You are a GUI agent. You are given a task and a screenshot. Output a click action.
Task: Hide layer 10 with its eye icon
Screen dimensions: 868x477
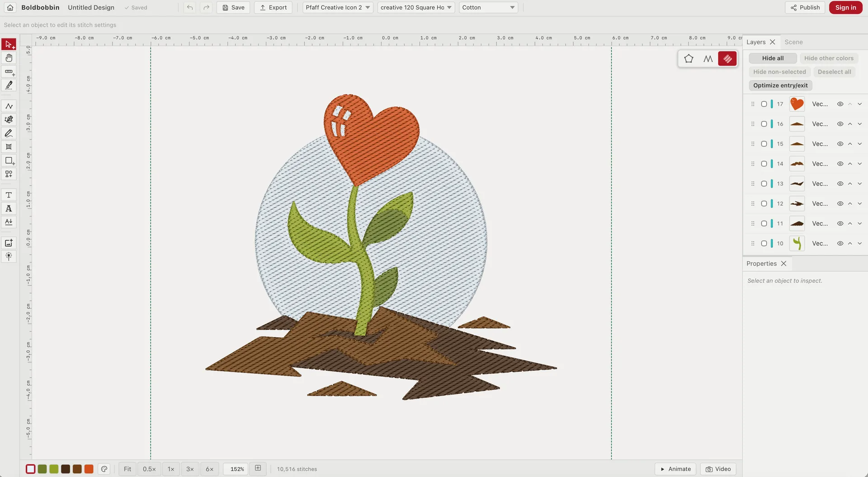pos(840,243)
